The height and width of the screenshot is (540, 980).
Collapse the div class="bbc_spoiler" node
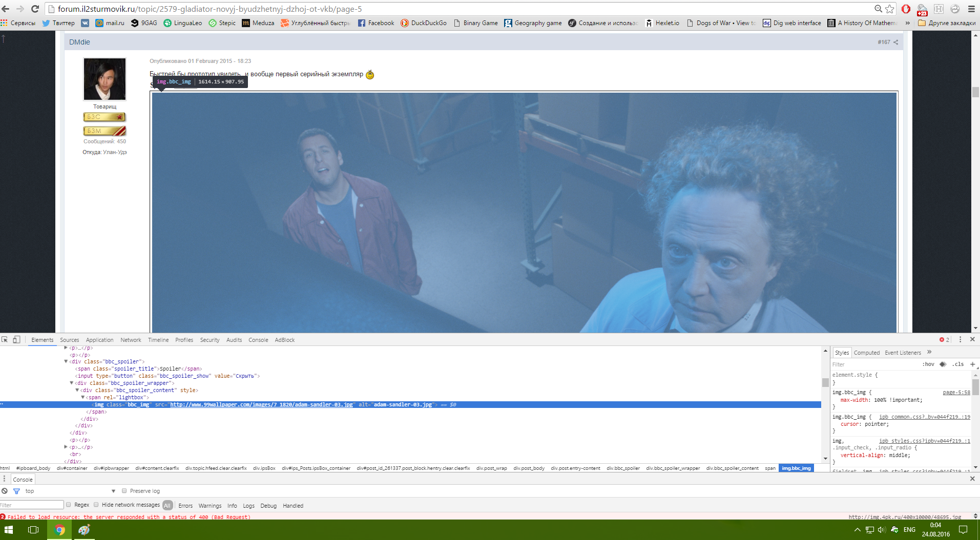click(66, 361)
